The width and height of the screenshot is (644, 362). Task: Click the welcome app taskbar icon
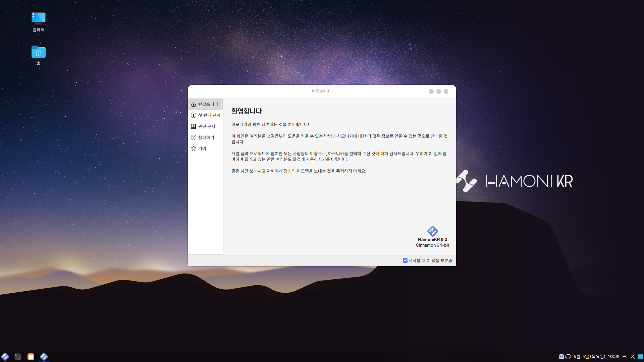click(44, 356)
